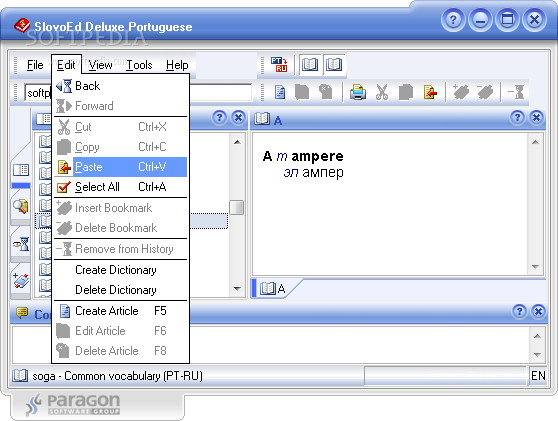Close the open Edit menu header
The width and height of the screenshot is (558, 421).
coord(66,65)
